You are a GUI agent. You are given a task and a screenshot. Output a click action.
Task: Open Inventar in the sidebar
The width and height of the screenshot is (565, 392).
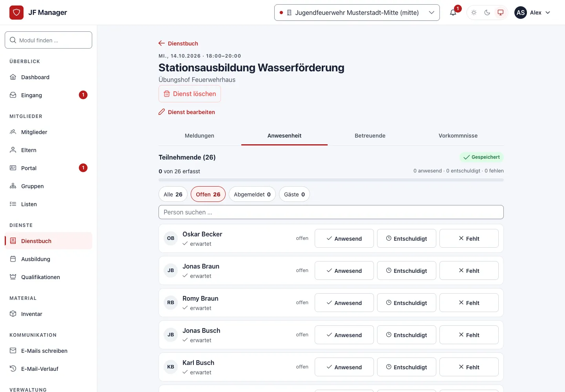(49, 314)
